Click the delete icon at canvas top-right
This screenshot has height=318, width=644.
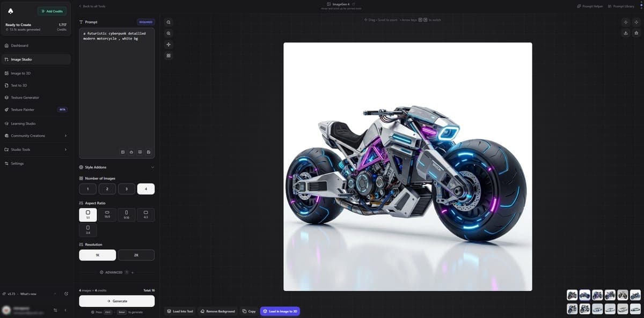click(636, 33)
